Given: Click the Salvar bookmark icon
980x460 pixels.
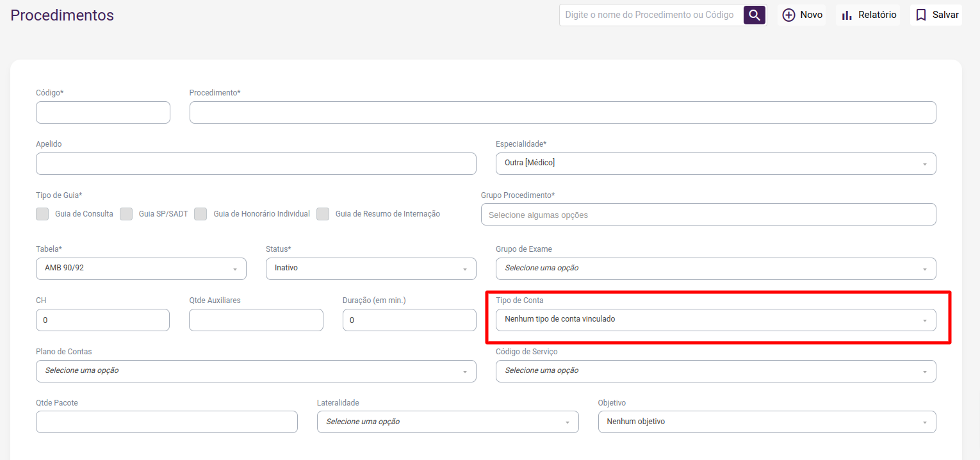Looking at the screenshot, I should pos(921,15).
